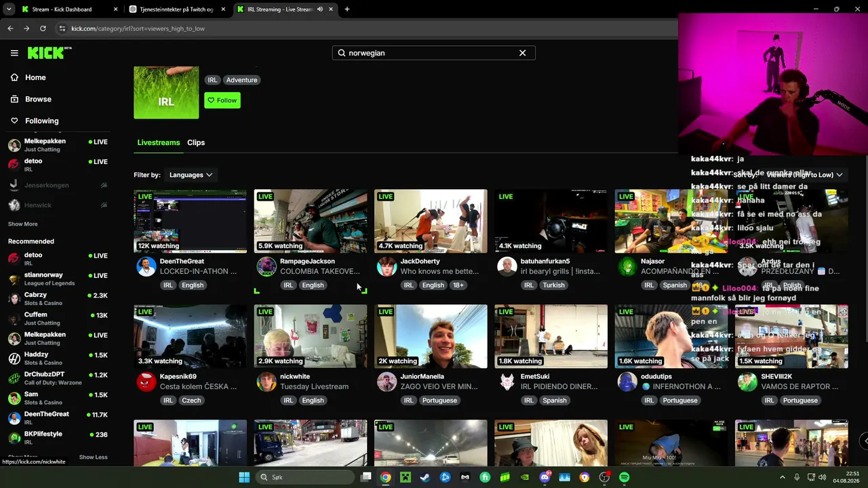Screen dimensions: 868x488
Task: Click the Turkish tag under batuhanfurkan5
Action: point(553,285)
